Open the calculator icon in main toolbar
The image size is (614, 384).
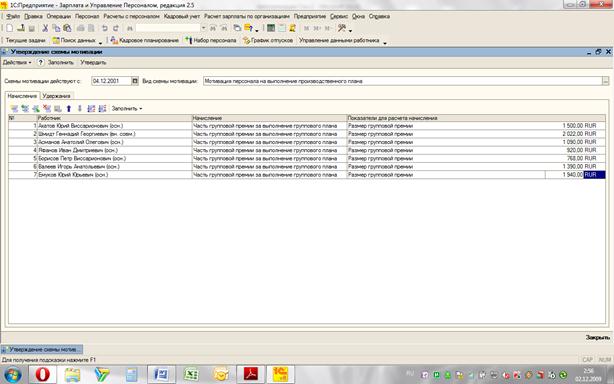271,28
